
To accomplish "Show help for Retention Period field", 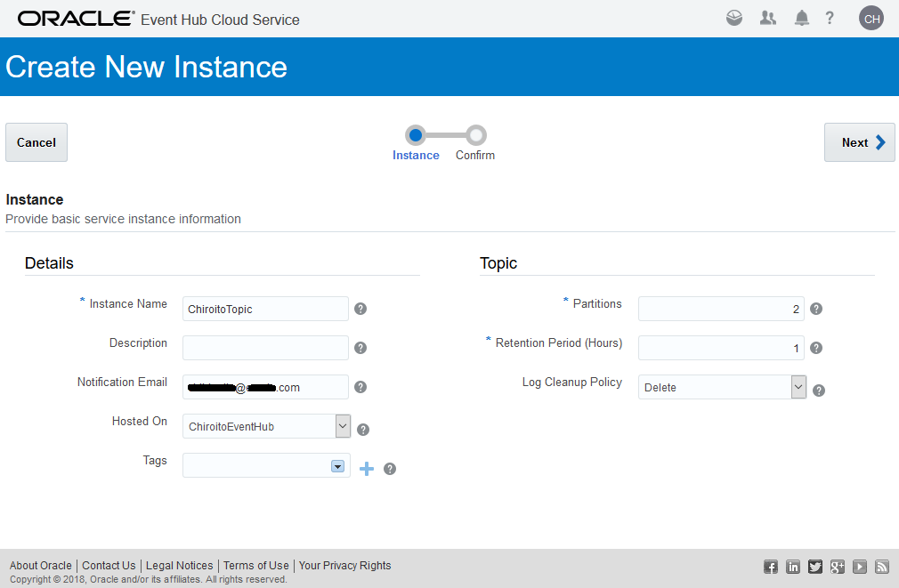I will 816,348.
